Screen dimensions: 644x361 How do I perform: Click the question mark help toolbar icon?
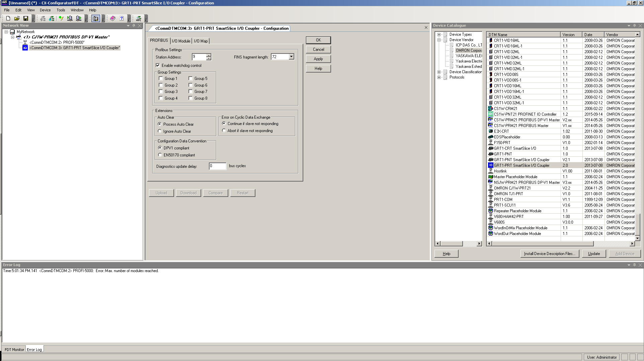coord(122,18)
